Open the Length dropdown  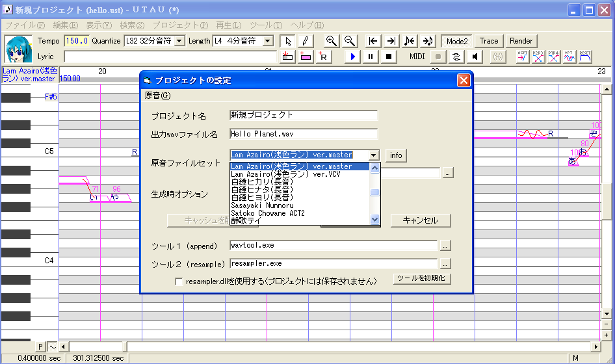268,41
